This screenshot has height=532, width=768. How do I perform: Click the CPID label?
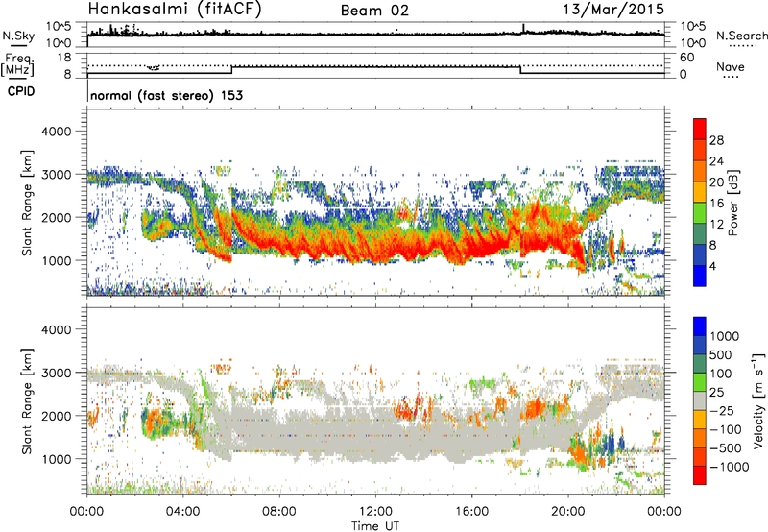[x=21, y=91]
